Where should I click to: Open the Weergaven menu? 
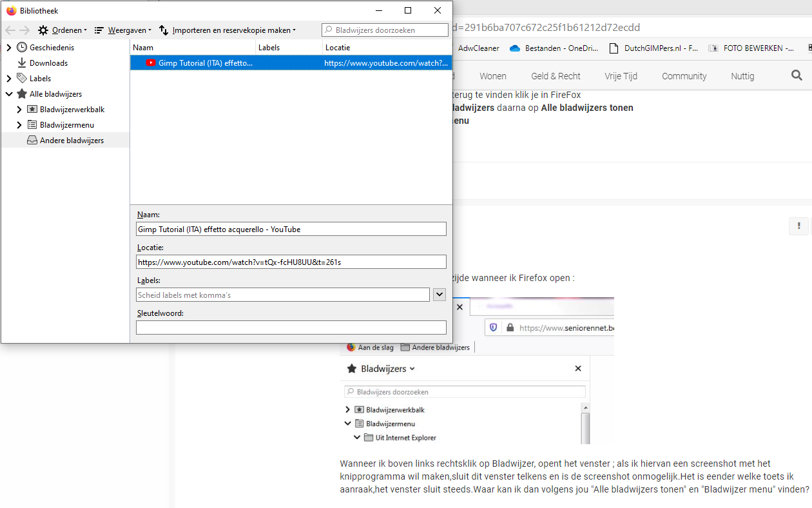point(122,30)
